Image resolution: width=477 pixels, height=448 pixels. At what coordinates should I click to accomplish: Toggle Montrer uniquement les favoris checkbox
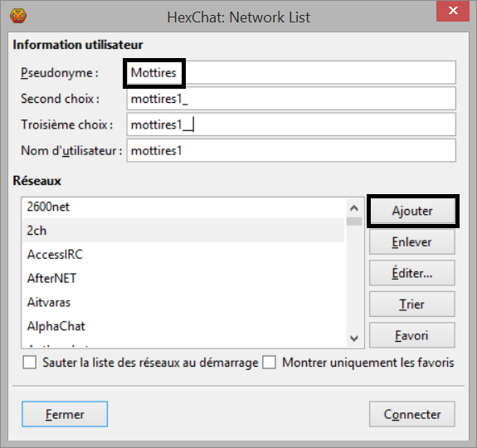click(x=270, y=363)
